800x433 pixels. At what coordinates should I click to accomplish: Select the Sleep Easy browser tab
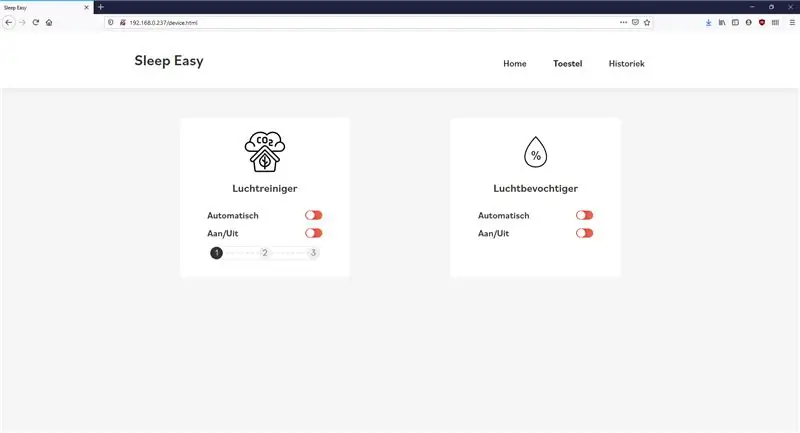(46, 8)
